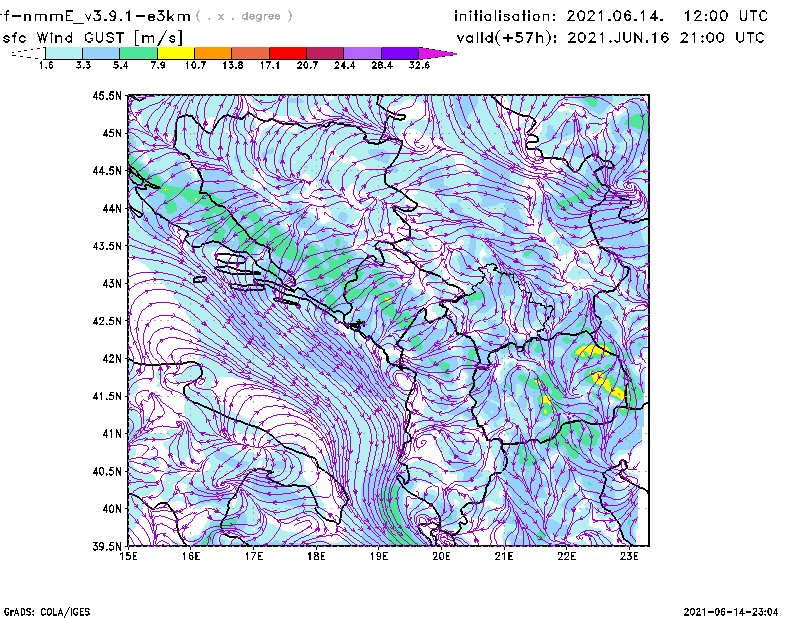Click the orange 10.7-13.8 legend swatch

coord(213,53)
